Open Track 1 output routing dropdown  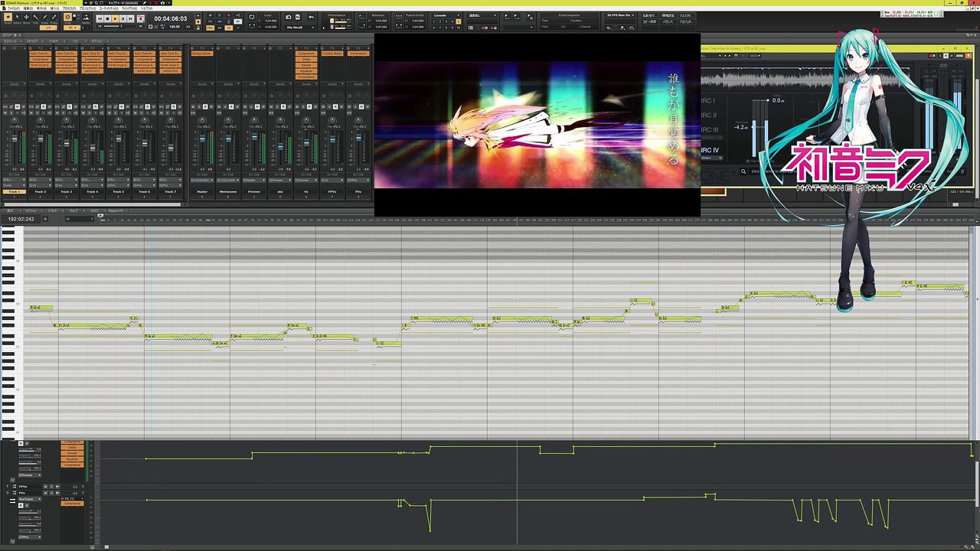click(14, 185)
